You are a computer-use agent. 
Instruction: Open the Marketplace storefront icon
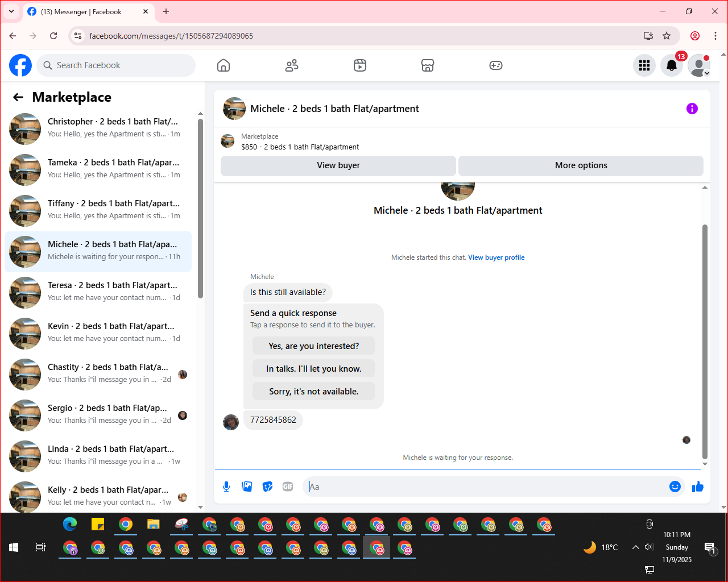pyautogui.click(x=428, y=65)
